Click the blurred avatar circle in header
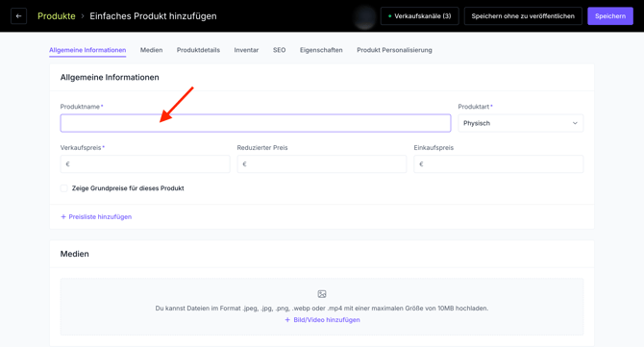This screenshot has width=644, height=347. [364, 17]
